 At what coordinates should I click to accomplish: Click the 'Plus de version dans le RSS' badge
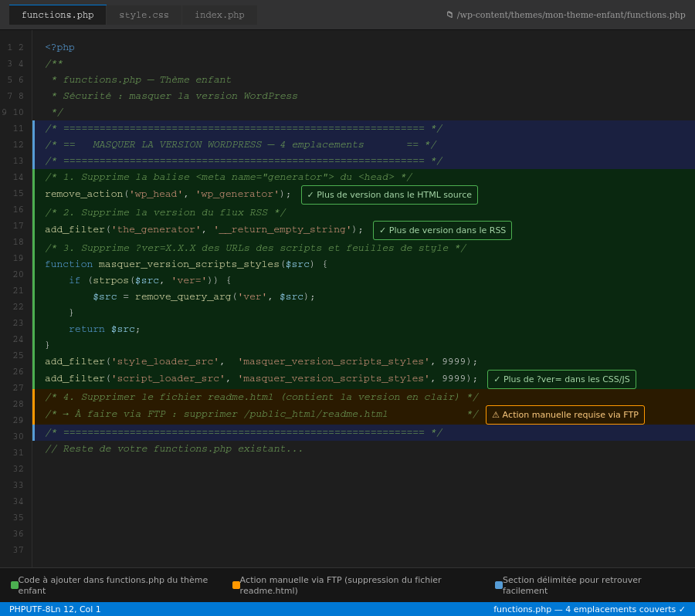[442, 231]
